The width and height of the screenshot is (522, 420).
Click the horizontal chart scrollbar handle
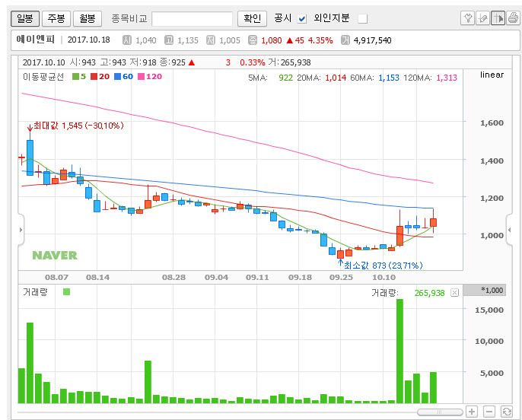coord(440,412)
